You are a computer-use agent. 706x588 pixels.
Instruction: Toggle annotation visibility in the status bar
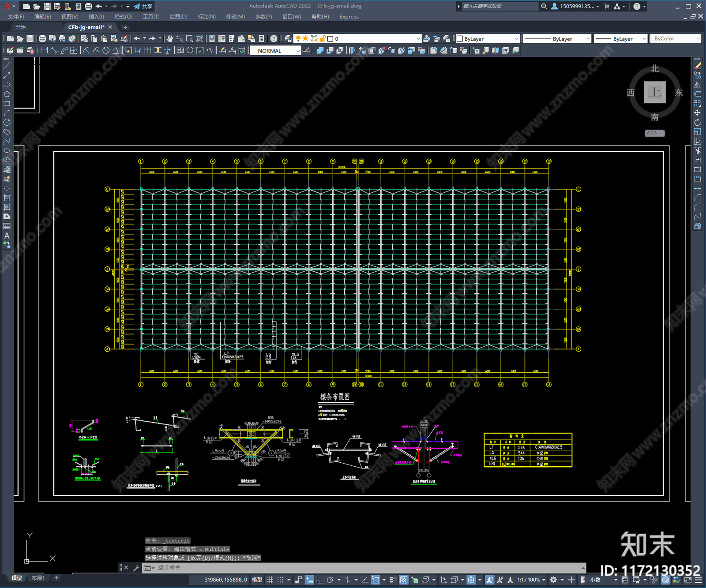point(489,580)
